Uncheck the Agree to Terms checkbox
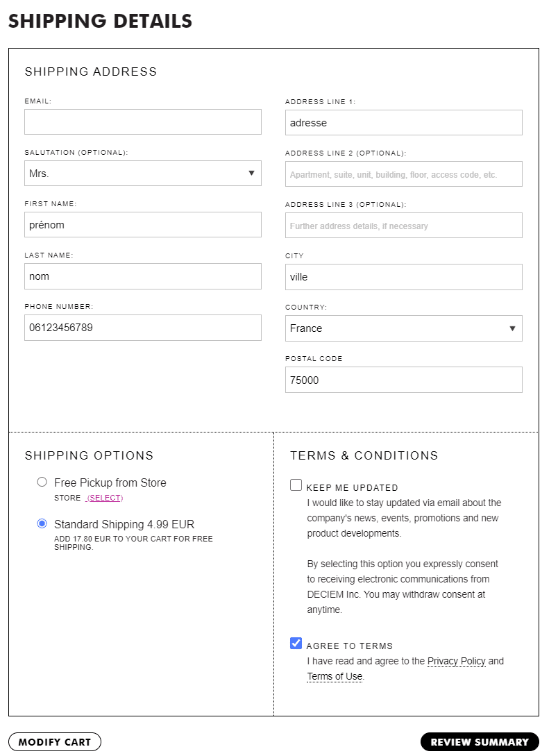Image resolution: width=558 pixels, height=756 pixels. point(296,644)
